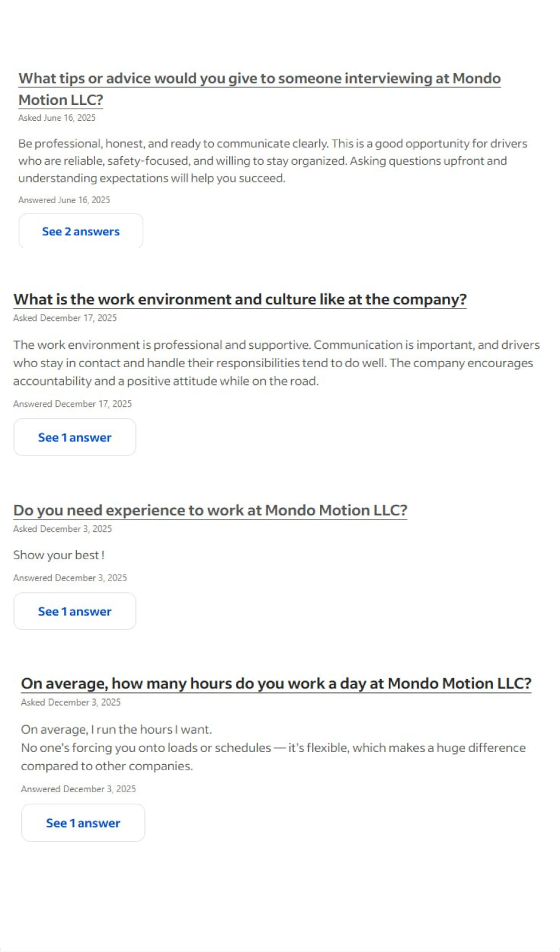Open the work environment and culture question

239,299
